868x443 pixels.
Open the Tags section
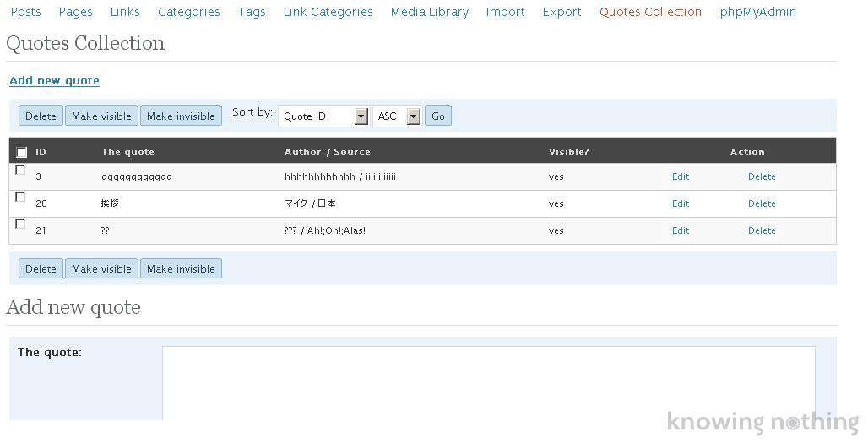coord(252,12)
